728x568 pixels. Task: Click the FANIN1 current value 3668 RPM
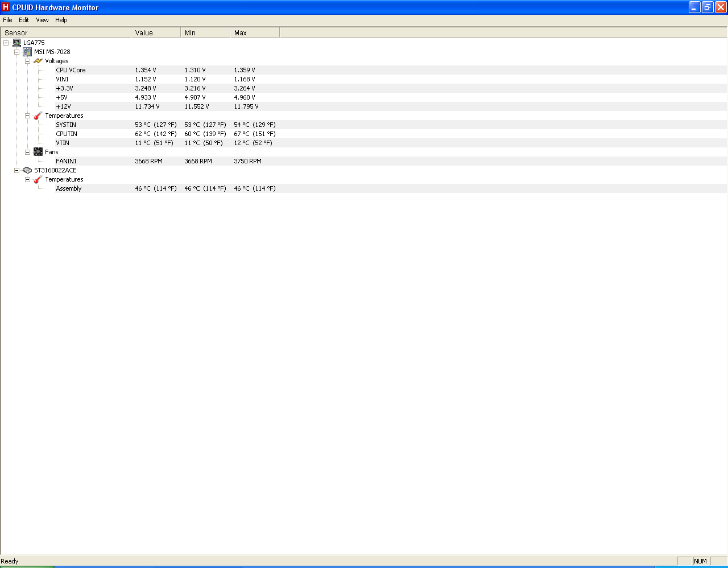coord(149,161)
